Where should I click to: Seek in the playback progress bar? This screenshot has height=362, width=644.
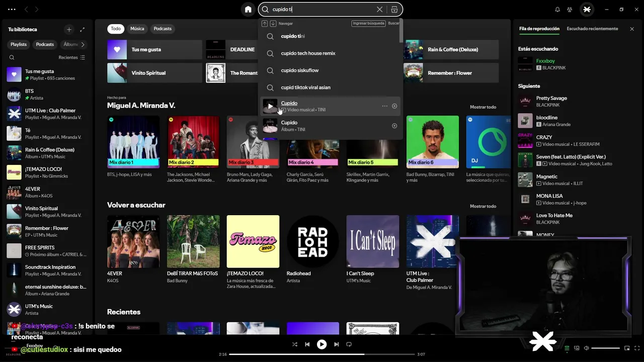coord(321,354)
